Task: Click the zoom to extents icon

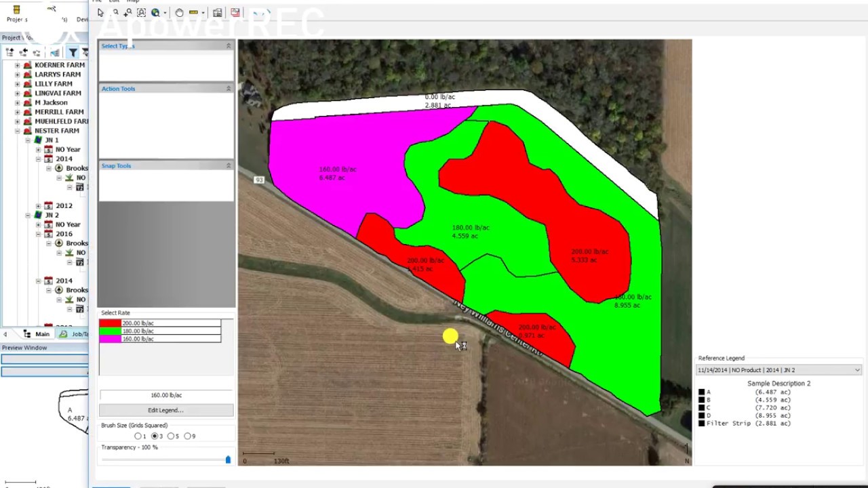Action: tap(141, 12)
